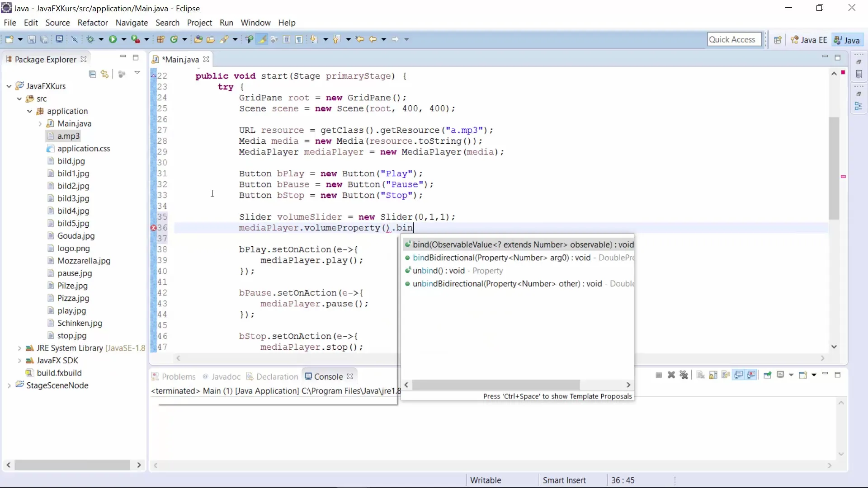Click the error marker on line 36
The height and width of the screenshot is (488, 868).
click(x=153, y=228)
